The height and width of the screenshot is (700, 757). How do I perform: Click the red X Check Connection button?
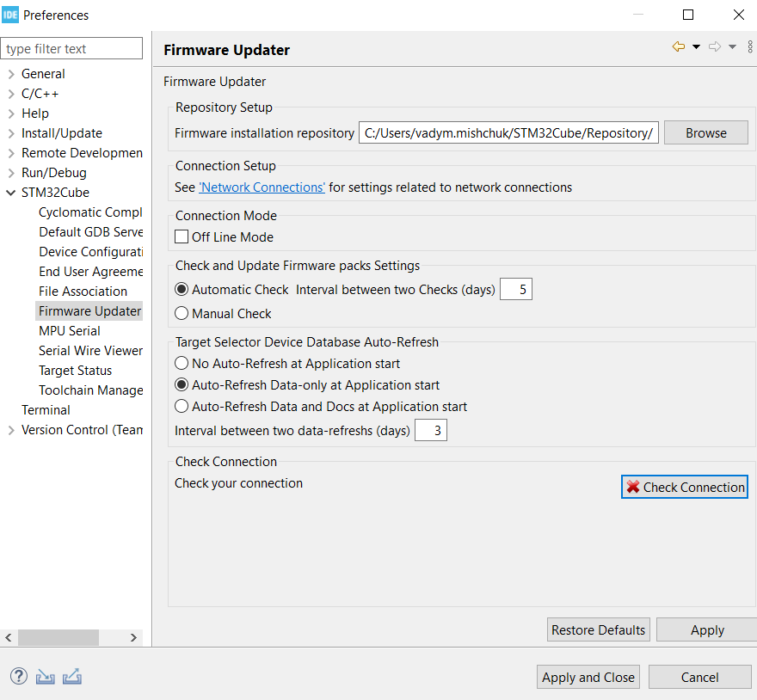tap(685, 487)
